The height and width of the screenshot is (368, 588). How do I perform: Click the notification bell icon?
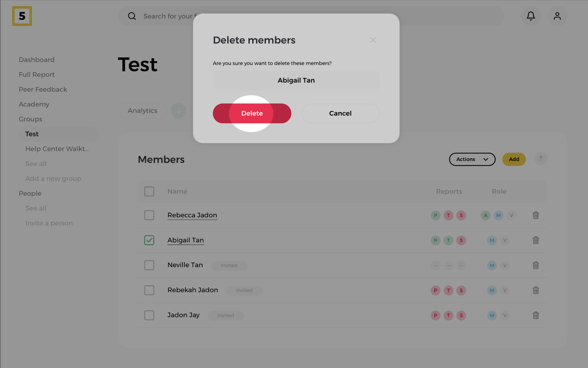531,16
